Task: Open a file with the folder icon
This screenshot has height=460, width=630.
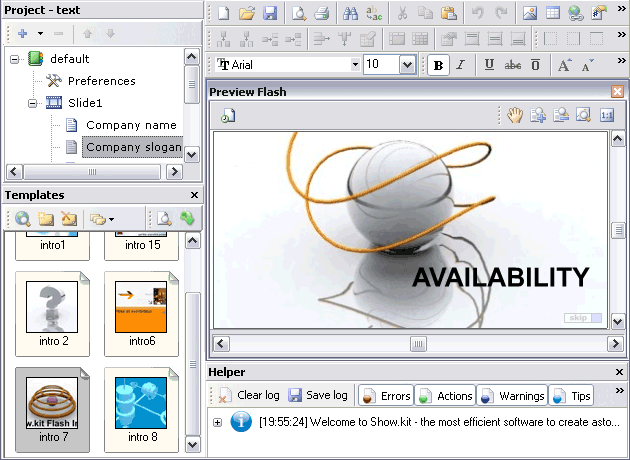Action: point(247,13)
